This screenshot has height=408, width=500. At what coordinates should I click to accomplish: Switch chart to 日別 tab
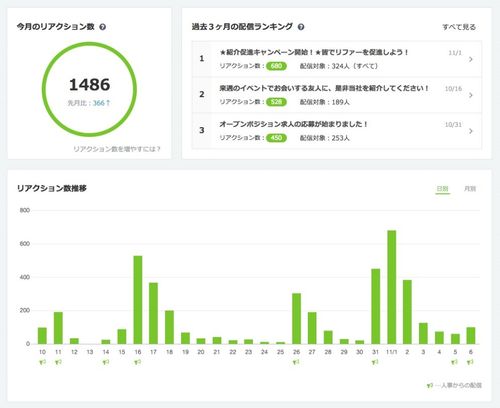tap(443, 189)
